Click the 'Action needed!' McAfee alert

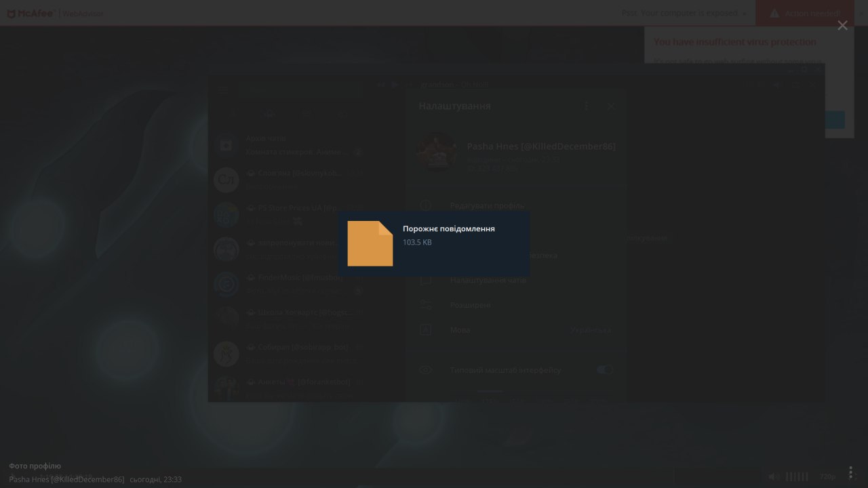pyautogui.click(x=805, y=13)
